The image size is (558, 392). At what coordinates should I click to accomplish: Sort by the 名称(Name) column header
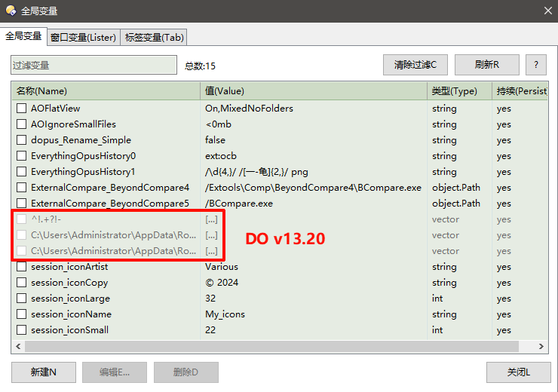pos(106,91)
